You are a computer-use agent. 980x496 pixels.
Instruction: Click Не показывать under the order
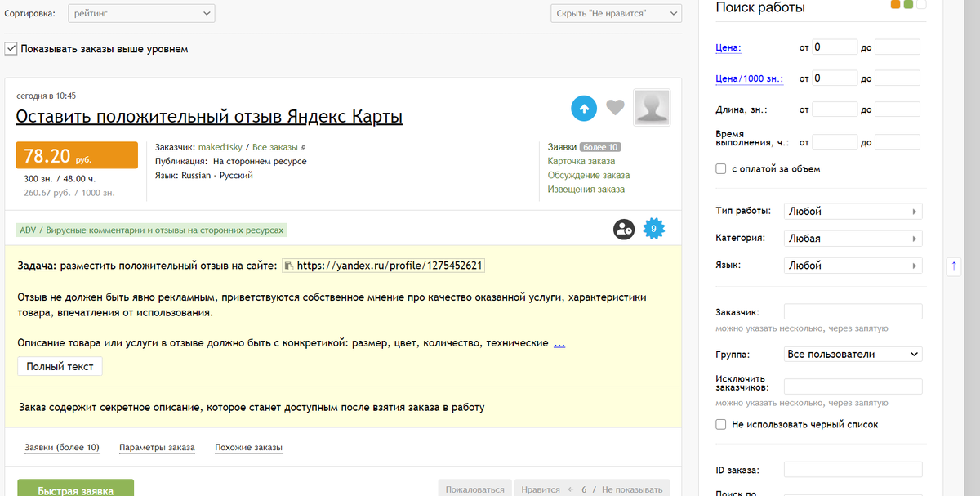point(632,489)
